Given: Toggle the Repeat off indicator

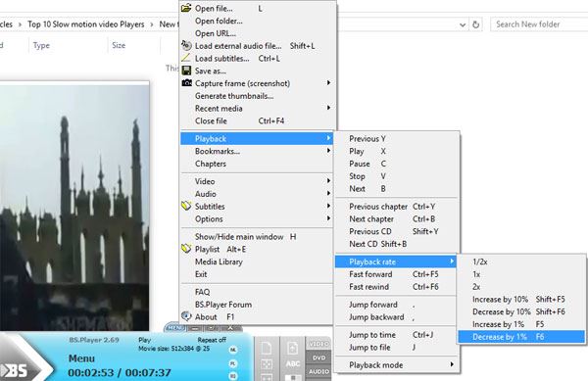Looking at the screenshot, I should (212, 340).
